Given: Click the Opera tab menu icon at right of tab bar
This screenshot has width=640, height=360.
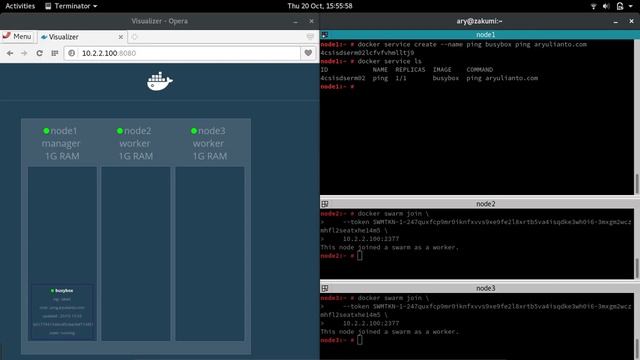Looking at the screenshot, I should (310, 37).
